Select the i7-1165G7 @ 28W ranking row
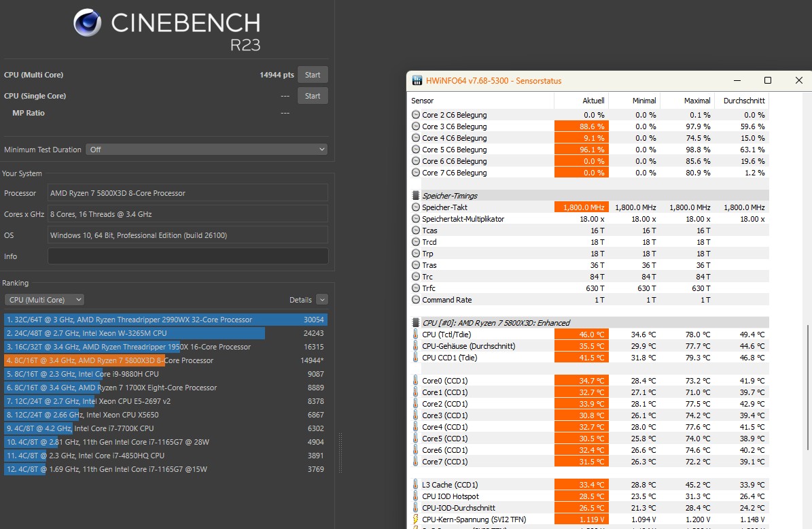This screenshot has height=529, width=812. 166,442
